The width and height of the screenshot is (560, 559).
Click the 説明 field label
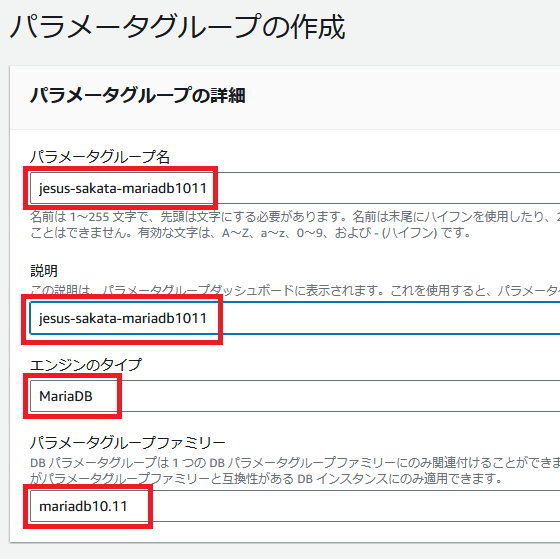[44, 270]
